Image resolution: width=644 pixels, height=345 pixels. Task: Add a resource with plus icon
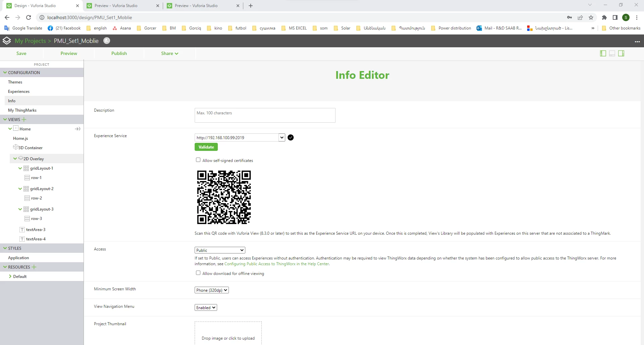(x=34, y=267)
